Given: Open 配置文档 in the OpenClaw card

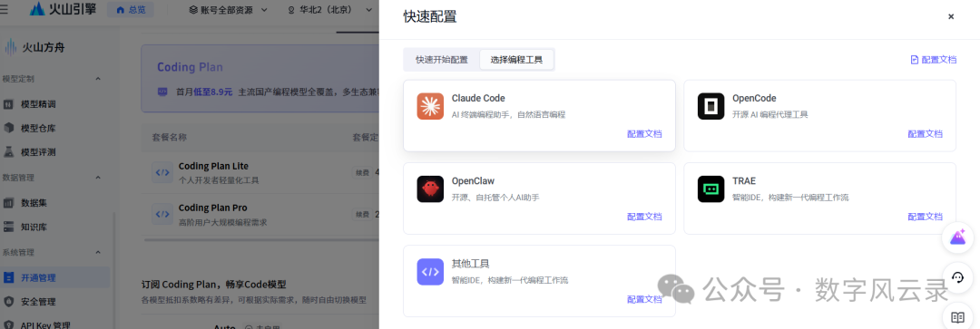Looking at the screenshot, I should (644, 217).
